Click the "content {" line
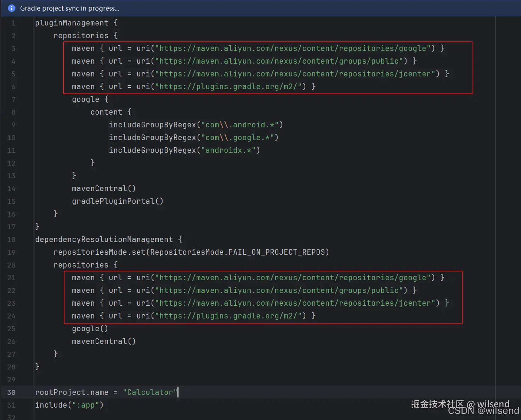 [111, 112]
